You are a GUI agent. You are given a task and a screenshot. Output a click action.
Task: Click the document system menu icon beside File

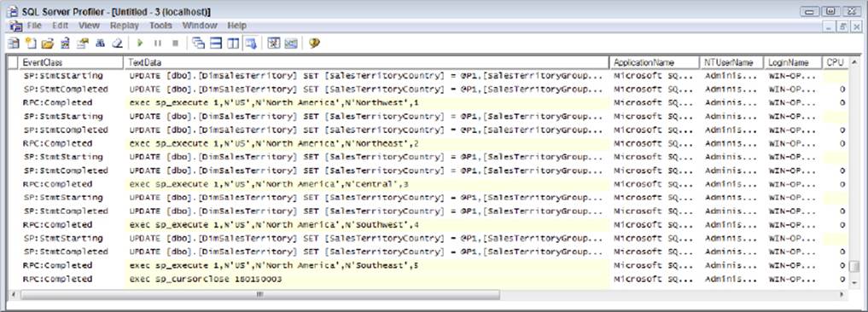(x=16, y=26)
